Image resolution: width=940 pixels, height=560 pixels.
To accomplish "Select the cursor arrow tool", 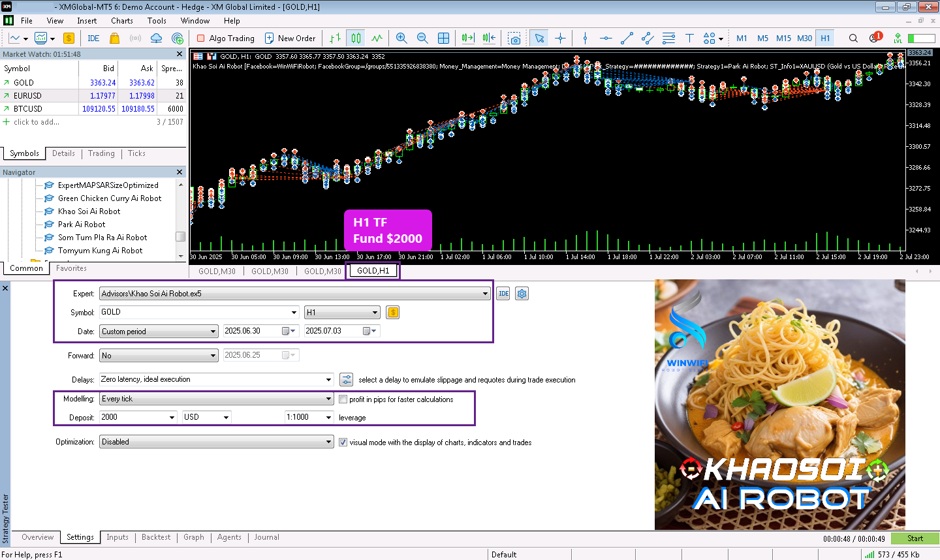I will point(539,38).
